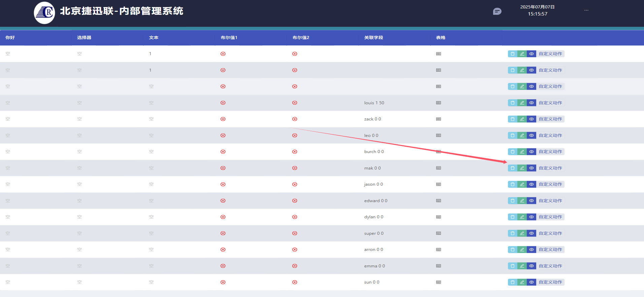Edit the zack 0 0 row
644x297 pixels.
pyautogui.click(x=522, y=119)
